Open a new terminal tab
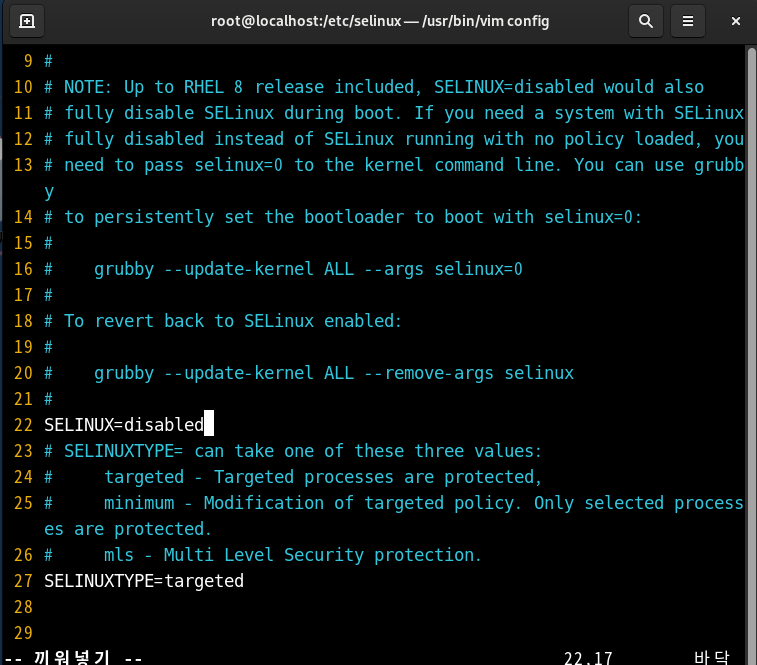Screen dimensions: 757x665 tap(27, 21)
